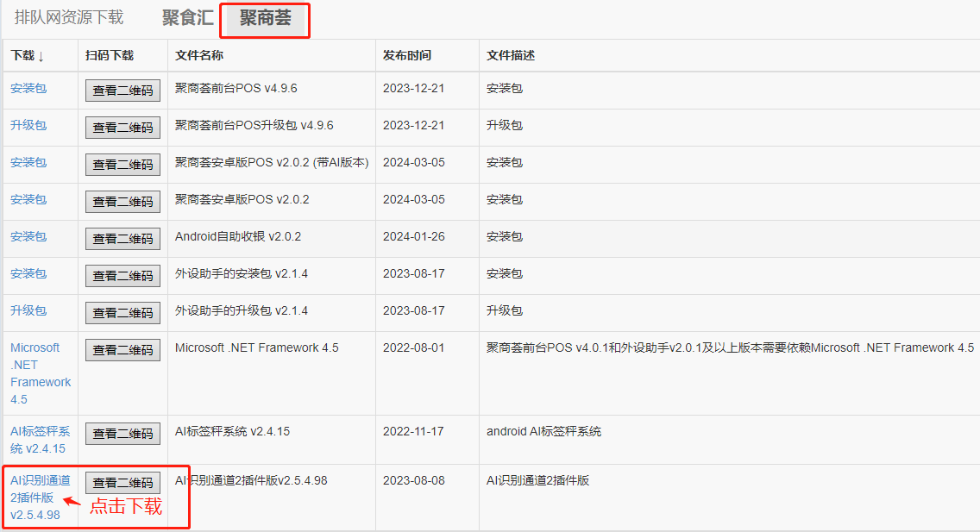Screen dimensions: 980x532
Task: Open the AI标签秤系统 v2.4.15 download link
Action: click(x=40, y=440)
